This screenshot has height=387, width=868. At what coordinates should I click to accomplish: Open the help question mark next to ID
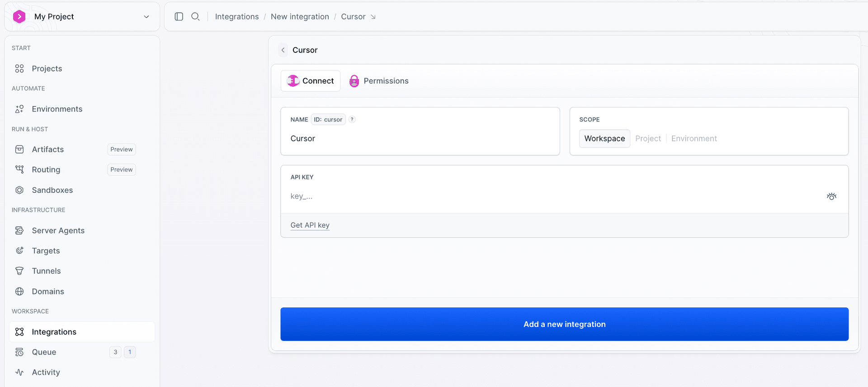[x=352, y=119]
